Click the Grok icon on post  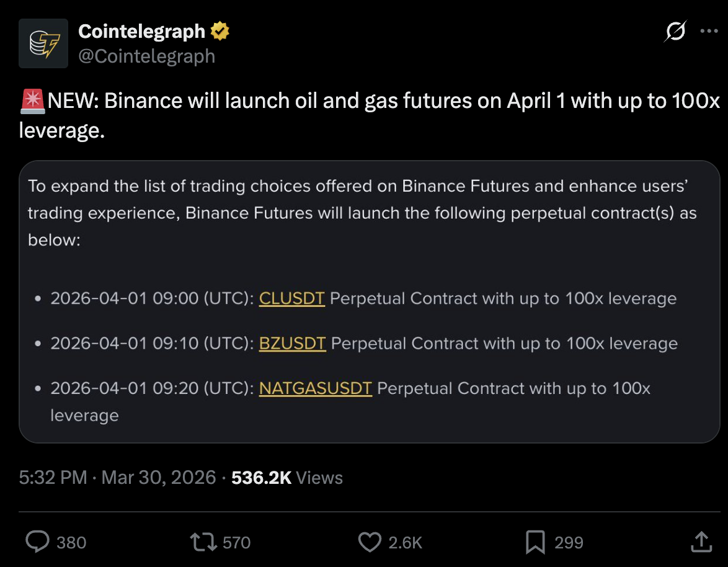click(675, 31)
